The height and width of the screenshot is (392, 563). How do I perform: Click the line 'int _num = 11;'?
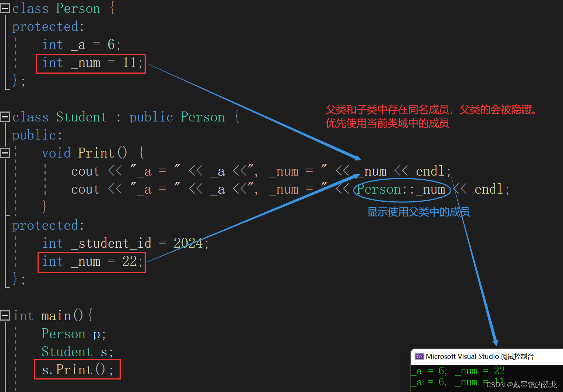92,63
